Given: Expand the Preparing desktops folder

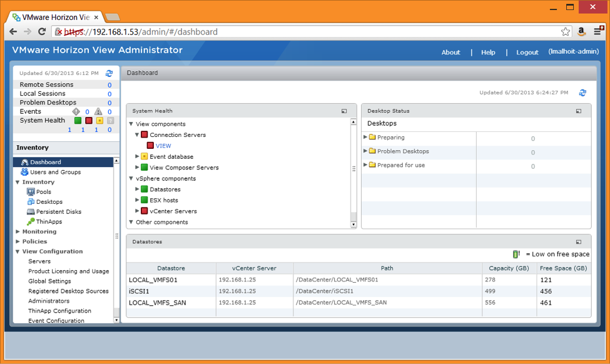Looking at the screenshot, I should tap(365, 137).
